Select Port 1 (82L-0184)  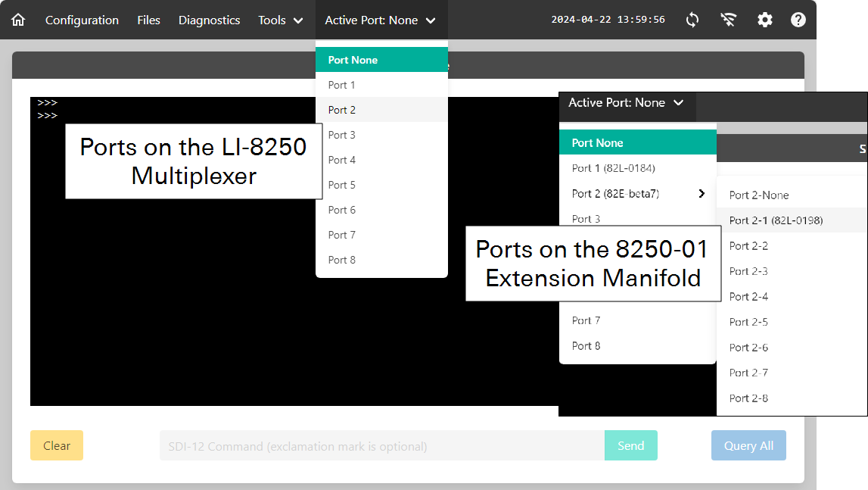(x=638, y=168)
